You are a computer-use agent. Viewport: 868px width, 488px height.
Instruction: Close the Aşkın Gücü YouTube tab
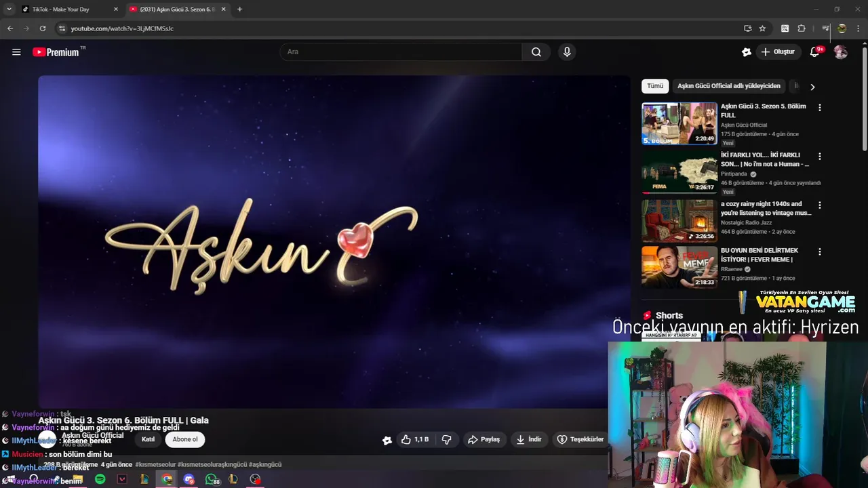[223, 9]
